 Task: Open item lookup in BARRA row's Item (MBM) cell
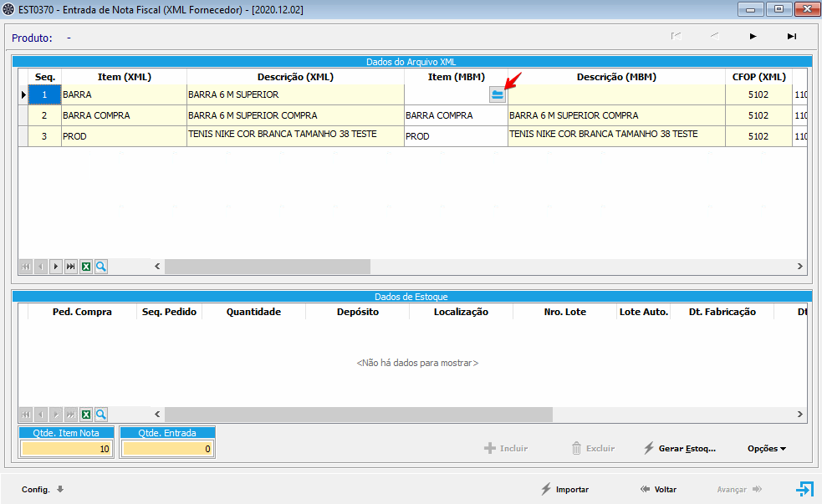pos(497,94)
